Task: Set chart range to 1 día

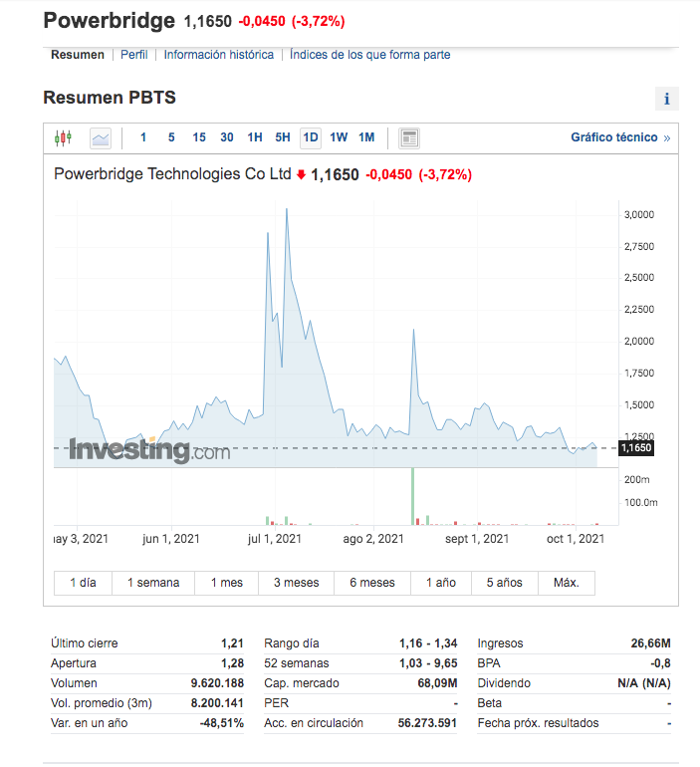Action: pos(83,583)
